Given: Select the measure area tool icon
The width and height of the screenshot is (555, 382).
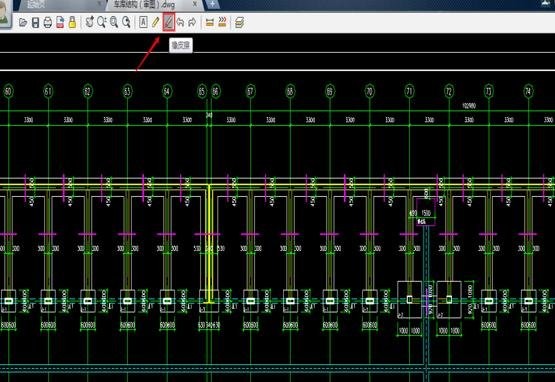Looking at the screenshot, I should point(222,22).
